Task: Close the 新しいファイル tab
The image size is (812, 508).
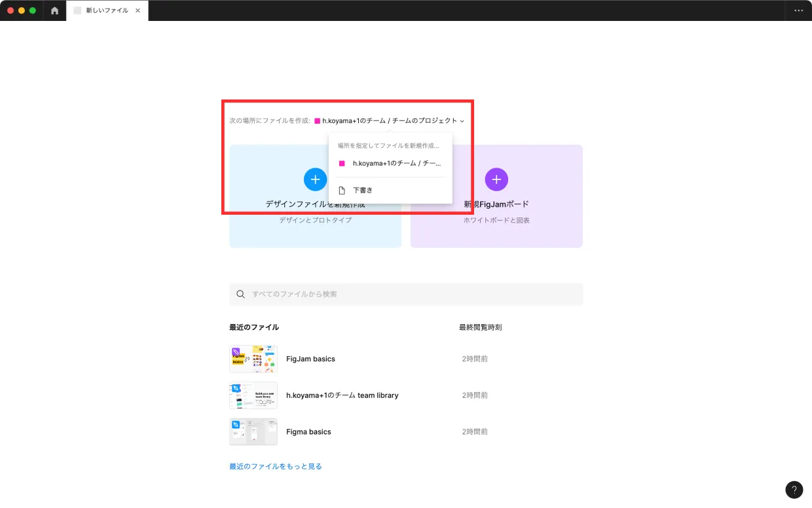Action: (x=138, y=10)
